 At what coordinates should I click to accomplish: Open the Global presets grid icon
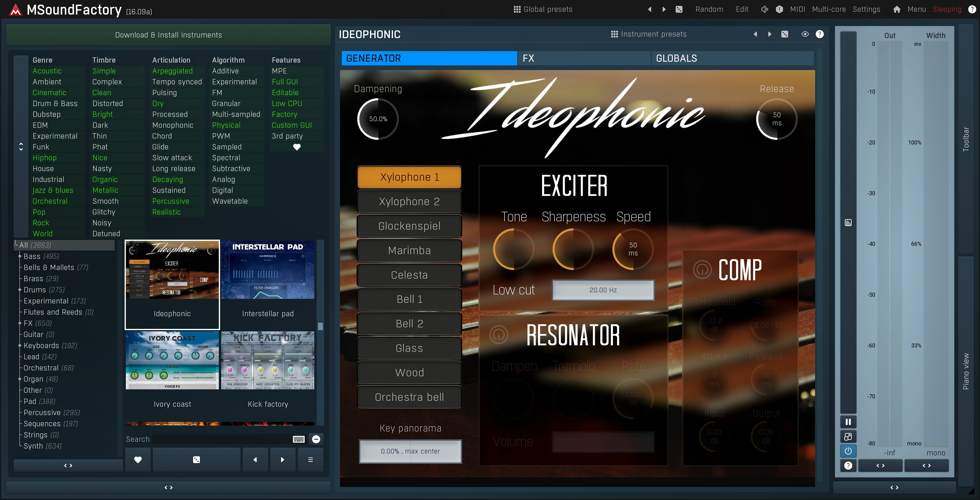click(517, 9)
